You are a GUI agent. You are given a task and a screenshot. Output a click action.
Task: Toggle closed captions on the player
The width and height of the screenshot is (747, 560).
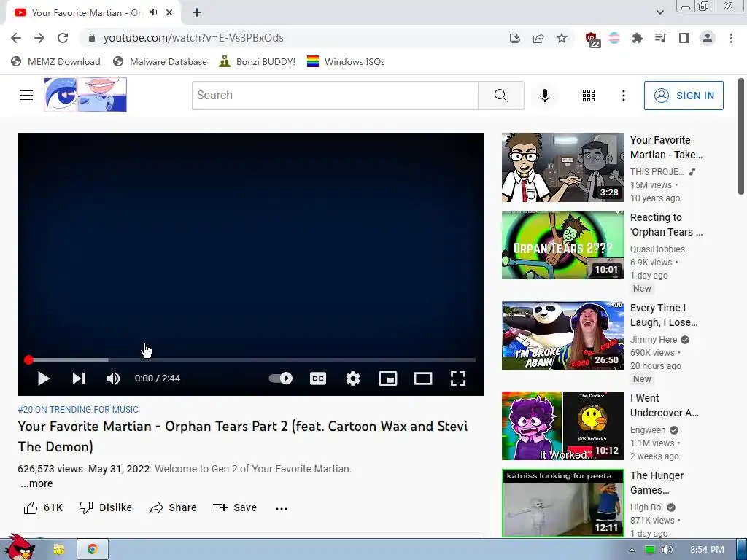[x=318, y=378]
